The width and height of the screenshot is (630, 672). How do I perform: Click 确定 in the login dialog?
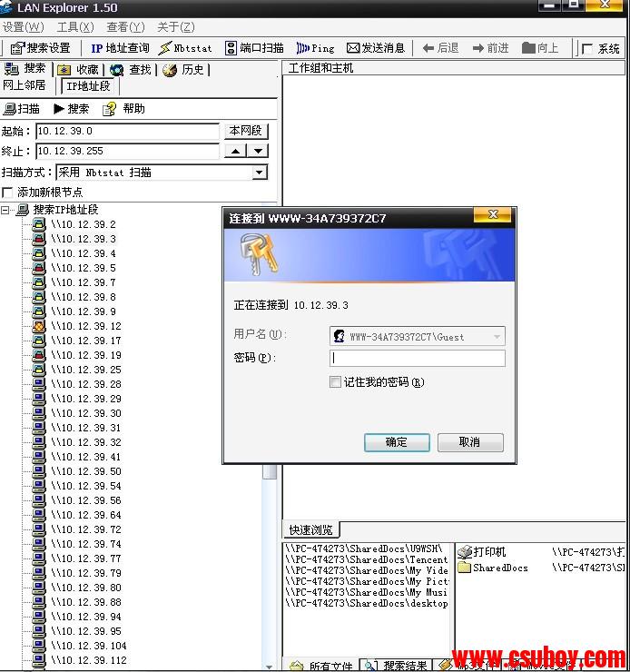click(397, 442)
